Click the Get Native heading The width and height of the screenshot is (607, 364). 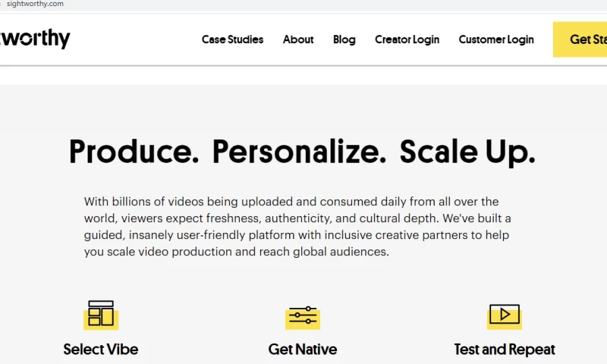click(x=303, y=350)
